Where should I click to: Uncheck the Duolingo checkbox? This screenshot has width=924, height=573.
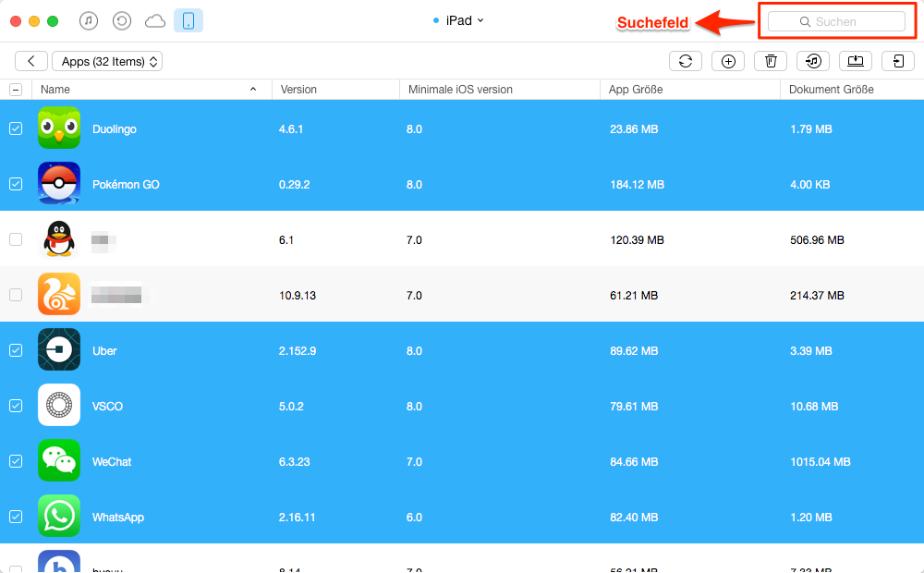click(x=16, y=128)
